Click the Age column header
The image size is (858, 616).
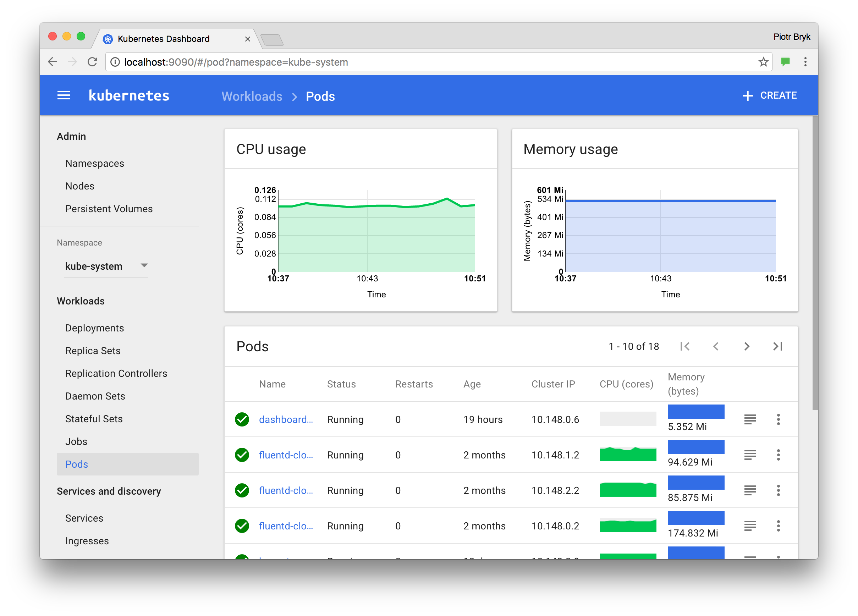(472, 384)
